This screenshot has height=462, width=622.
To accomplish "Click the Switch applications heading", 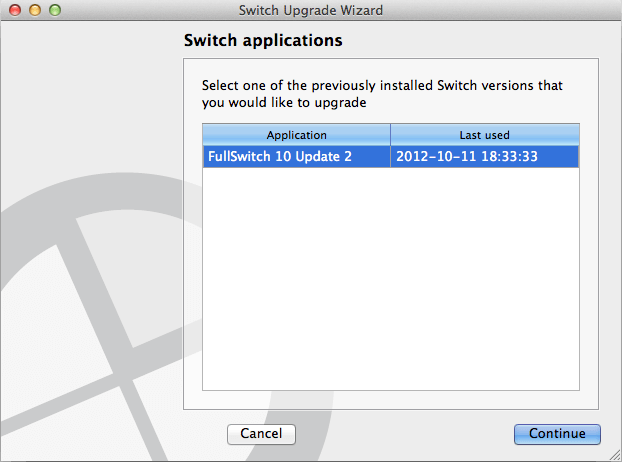I will pyautogui.click(x=263, y=40).
